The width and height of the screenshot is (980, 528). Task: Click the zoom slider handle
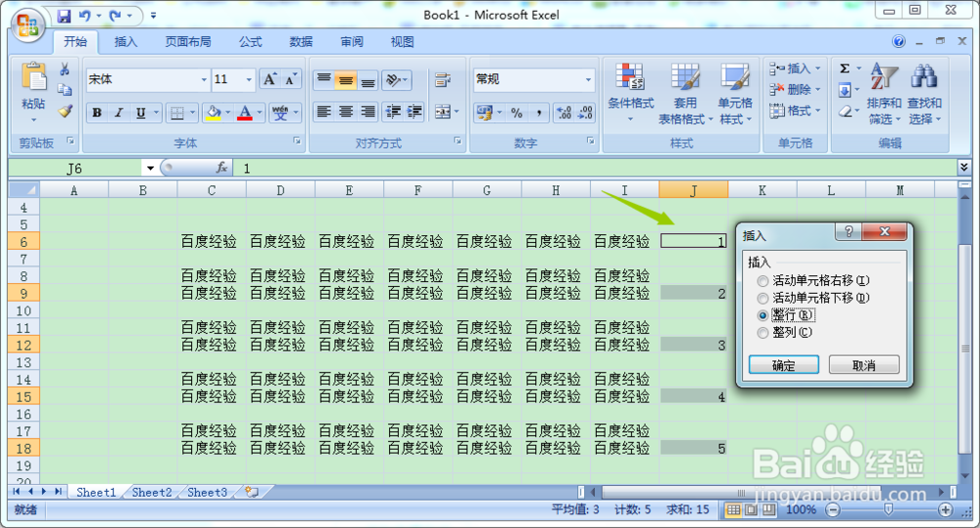click(888, 510)
